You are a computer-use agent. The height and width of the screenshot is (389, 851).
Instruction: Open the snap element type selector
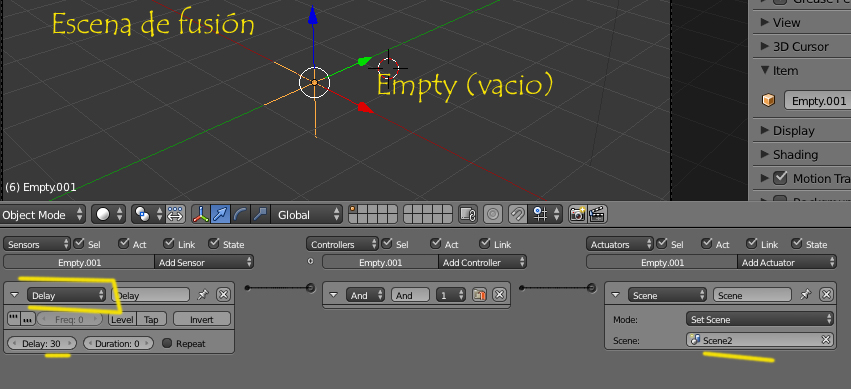coord(545,214)
